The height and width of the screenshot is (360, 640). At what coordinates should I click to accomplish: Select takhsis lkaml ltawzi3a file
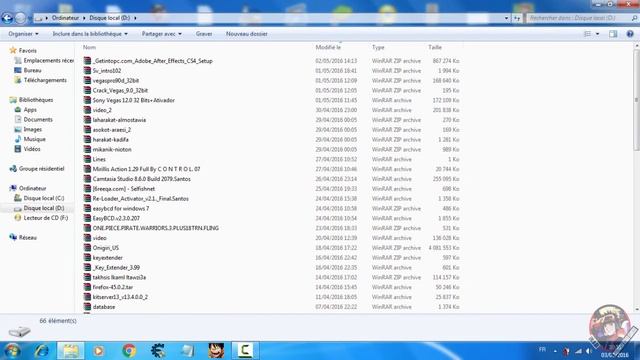click(119, 277)
